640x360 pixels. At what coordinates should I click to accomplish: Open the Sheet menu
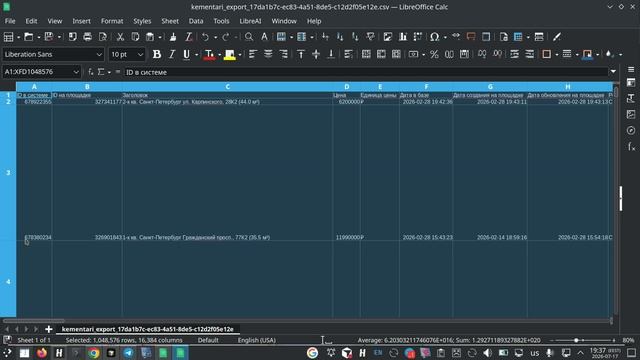point(170,21)
